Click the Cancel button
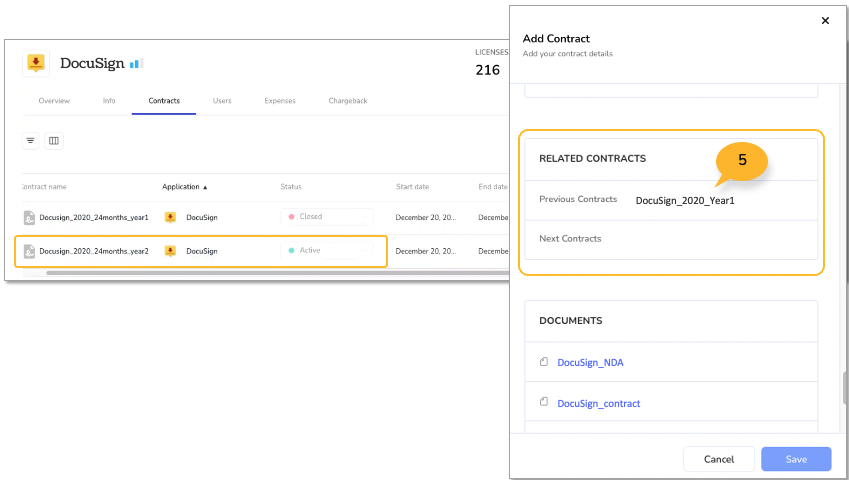The width and height of the screenshot is (849, 480). 719,459
